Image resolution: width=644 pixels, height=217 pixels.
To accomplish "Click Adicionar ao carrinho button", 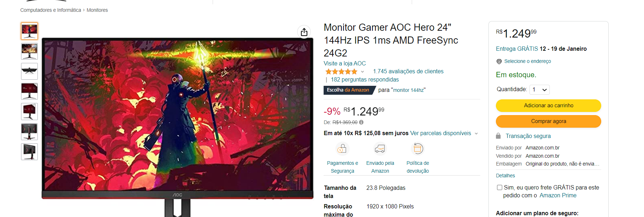I will [x=548, y=105].
